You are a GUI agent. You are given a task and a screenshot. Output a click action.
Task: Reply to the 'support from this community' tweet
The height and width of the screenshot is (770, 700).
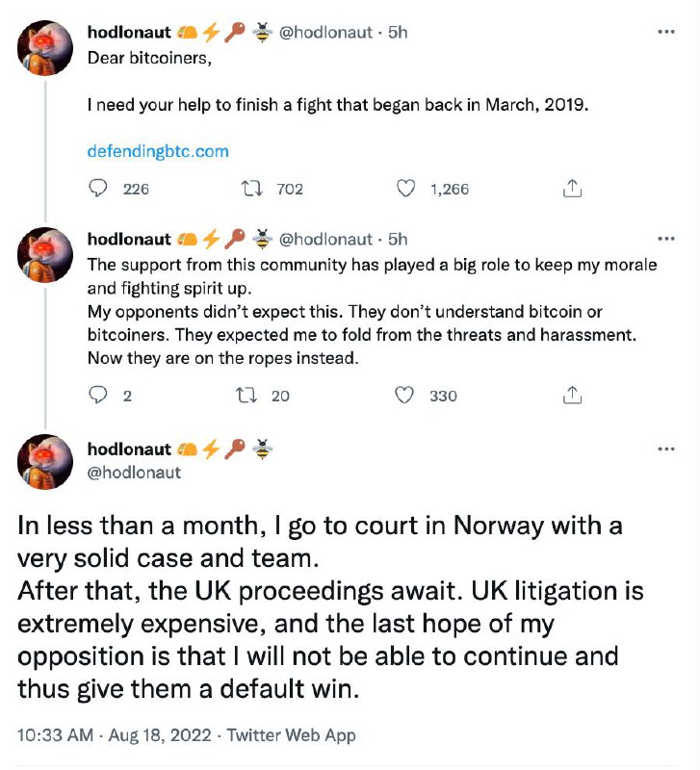pos(98,395)
